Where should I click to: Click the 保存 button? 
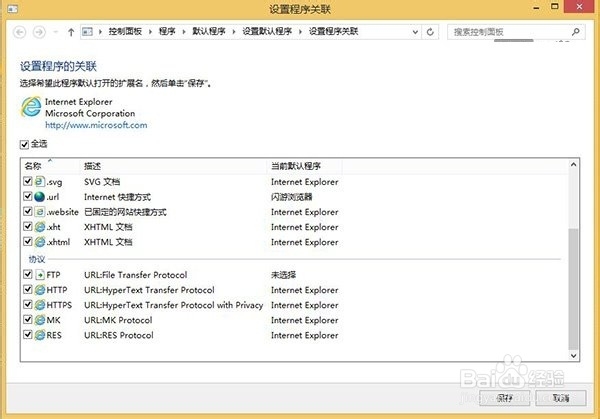tap(504, 398)
